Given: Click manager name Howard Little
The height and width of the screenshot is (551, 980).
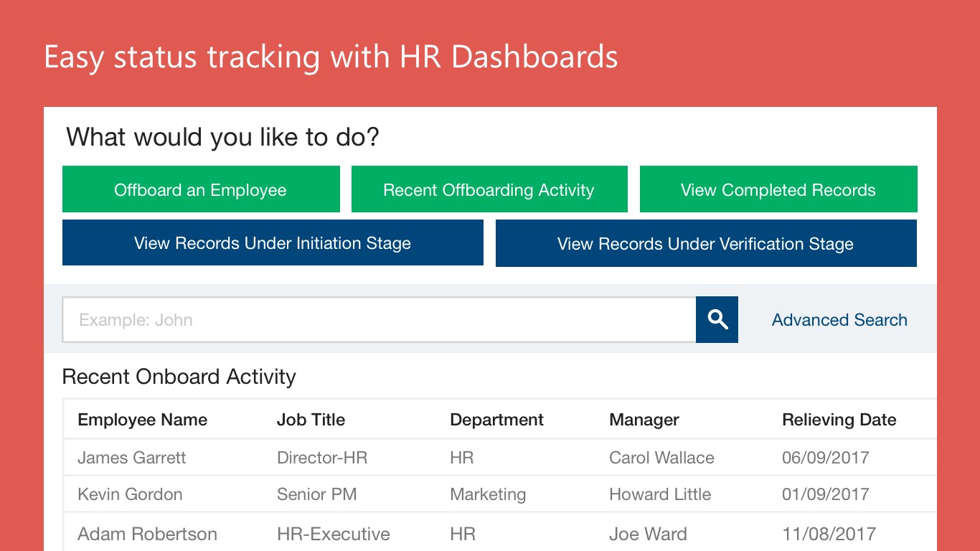Looking at the screenshot, I should (x=659, y=494).
